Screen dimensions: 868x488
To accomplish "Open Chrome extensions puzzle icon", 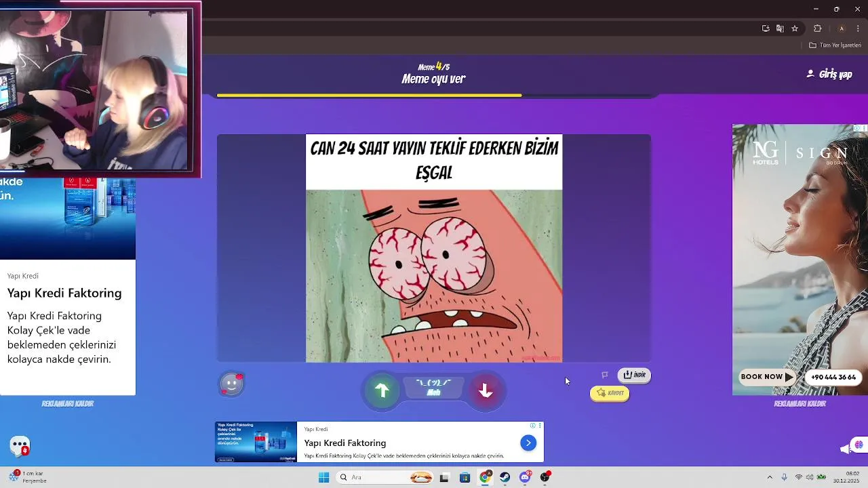I will [x=817, y=28].
